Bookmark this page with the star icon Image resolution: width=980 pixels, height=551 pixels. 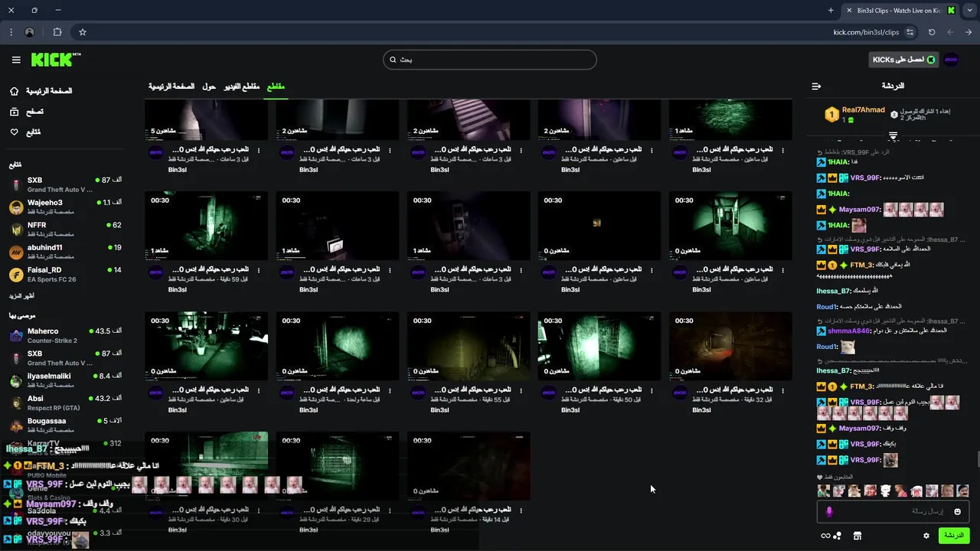(83, 32)
